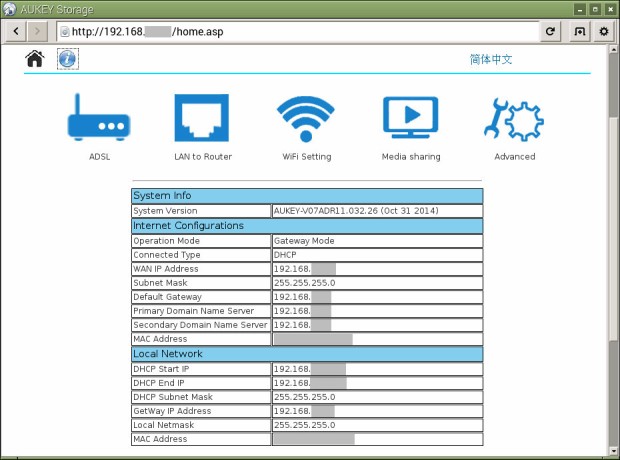The image size is (620, 460).
Task: Close the AUKEY Storage window
Action: [x=611, y=9]
